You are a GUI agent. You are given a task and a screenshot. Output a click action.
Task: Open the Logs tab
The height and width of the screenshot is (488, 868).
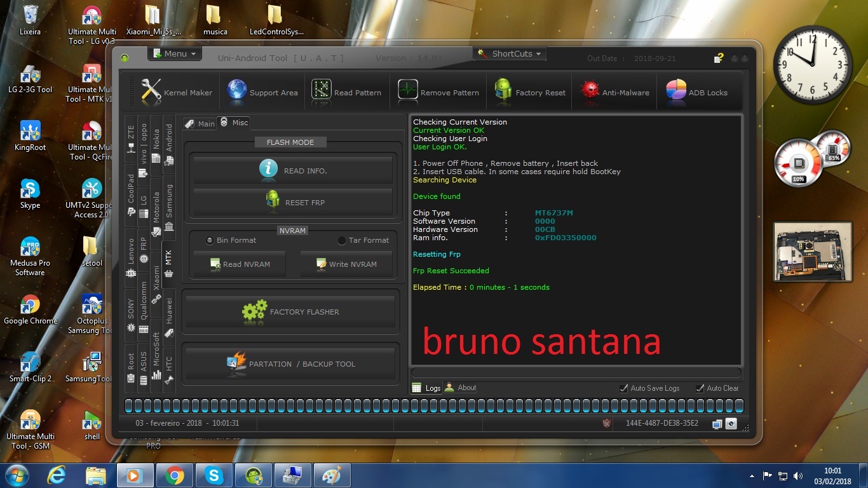tap(426, 388)
